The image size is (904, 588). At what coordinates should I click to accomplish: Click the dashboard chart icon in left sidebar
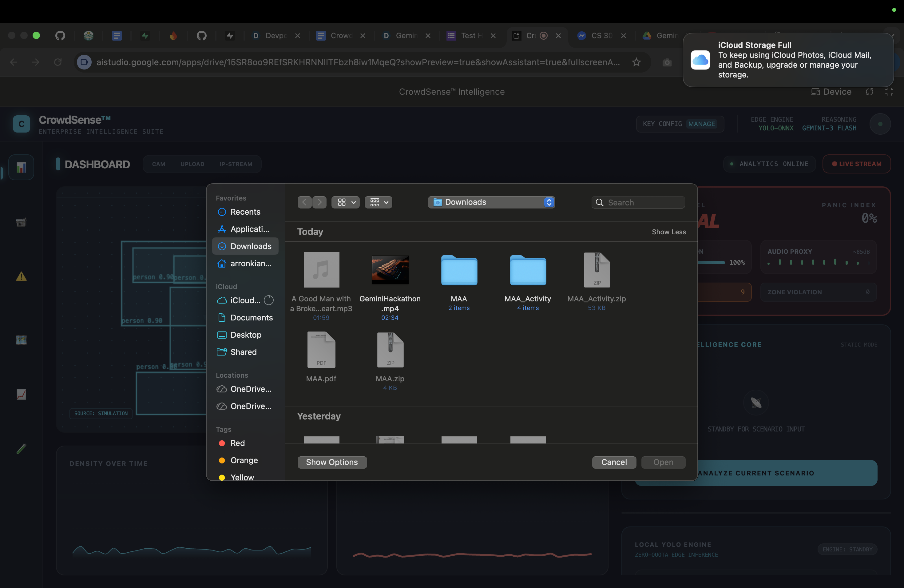click(21, 167)
